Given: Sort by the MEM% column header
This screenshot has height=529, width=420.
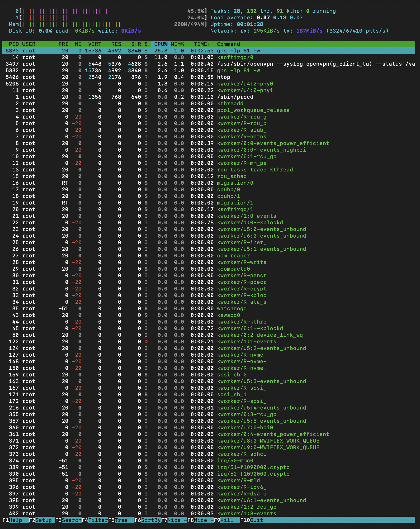Looking at the screenshot, I should [x=177, y=44].
